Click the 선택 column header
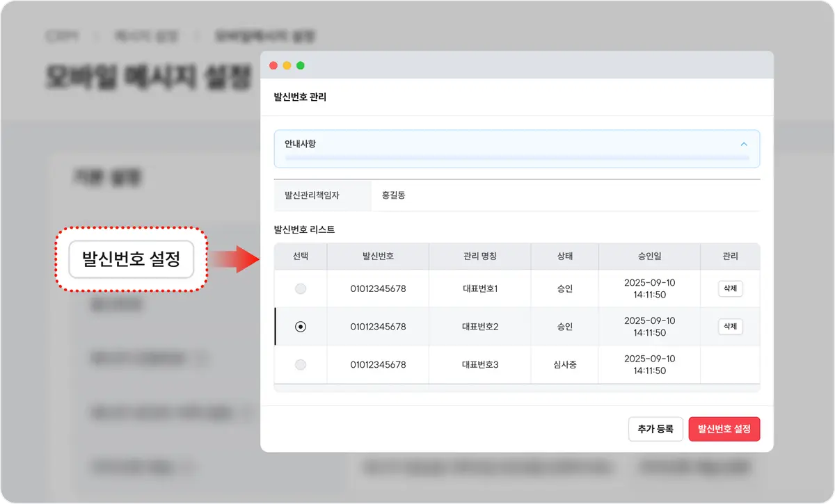Viewport: 835px width, 504px height. pos(301,256)
